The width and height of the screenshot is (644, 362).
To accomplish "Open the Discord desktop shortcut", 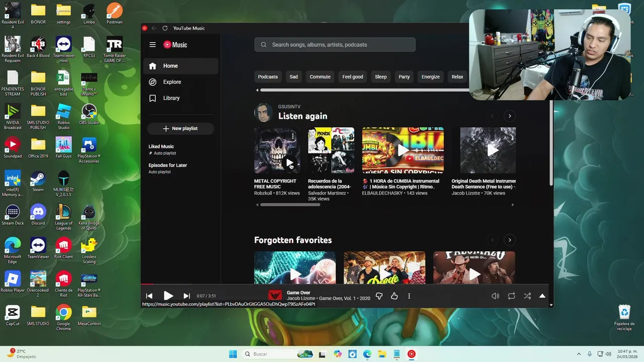I will [x=38, y=215].
